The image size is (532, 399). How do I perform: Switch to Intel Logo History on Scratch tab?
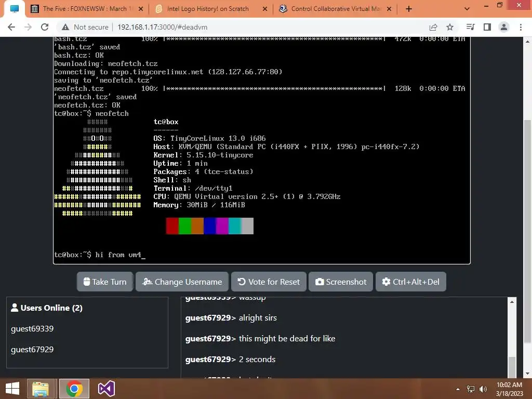coord(207,9)
